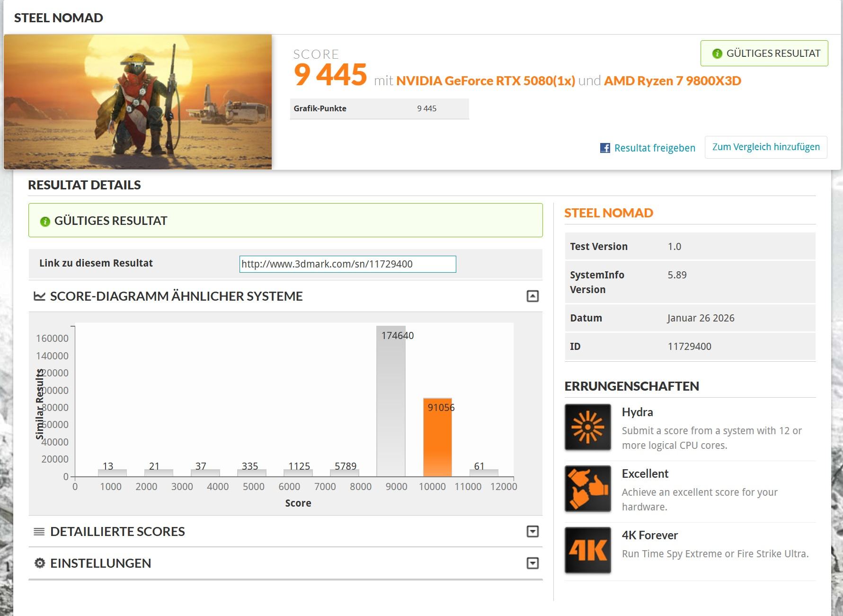The height and width of the screenshot is (616, 843).
Task: Click the list icon beside Detaillierte Scores
Action: click(39, 532)
